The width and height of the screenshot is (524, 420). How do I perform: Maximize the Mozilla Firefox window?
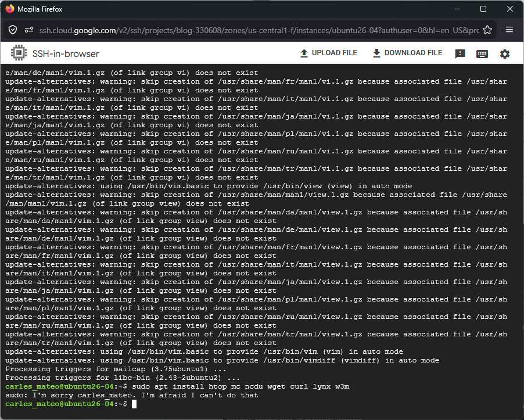[x=483, y=9]
